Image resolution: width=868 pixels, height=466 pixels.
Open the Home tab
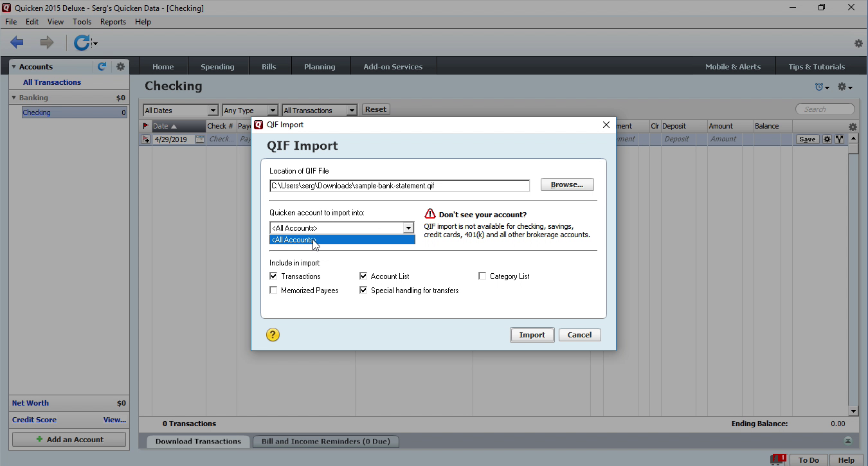[163, 66]
